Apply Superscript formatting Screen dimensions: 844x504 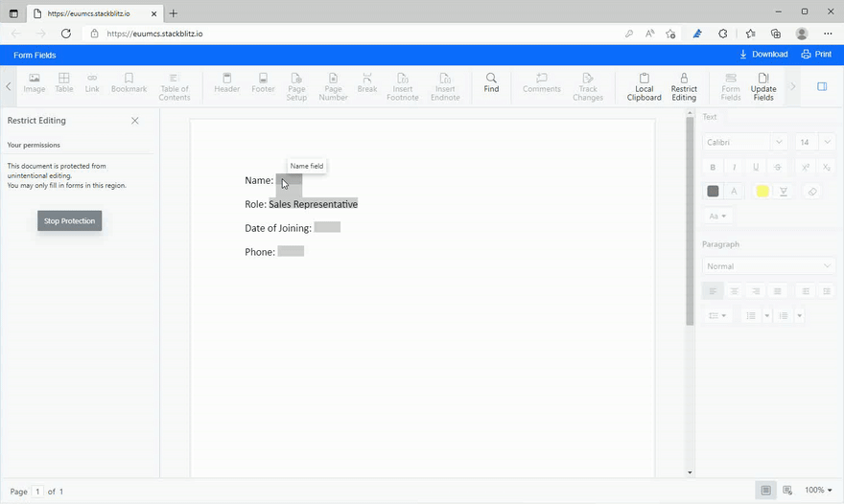pyautogui.click(x=806, y=168)
